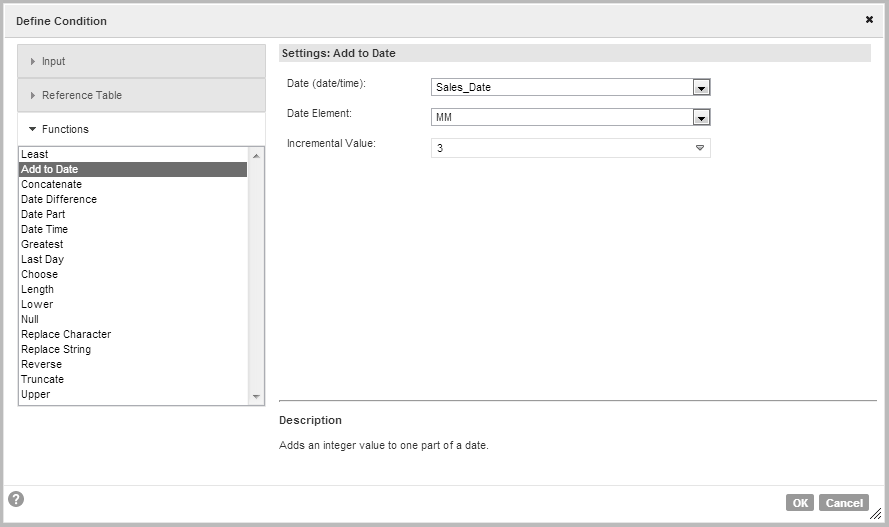Select the Upper function
Viewport: 889px width, 527px height.
tap(133, 394)
